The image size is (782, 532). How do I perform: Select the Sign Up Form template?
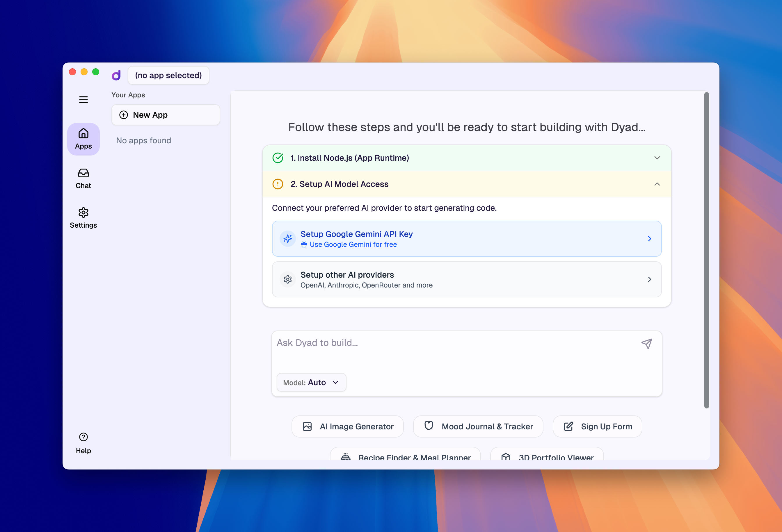[597, 426]
